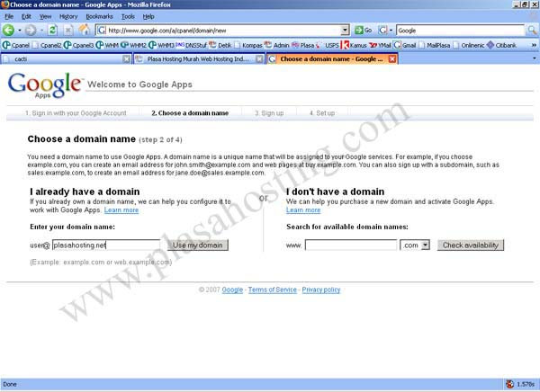Open the Privacy policy link

(321, 290)
